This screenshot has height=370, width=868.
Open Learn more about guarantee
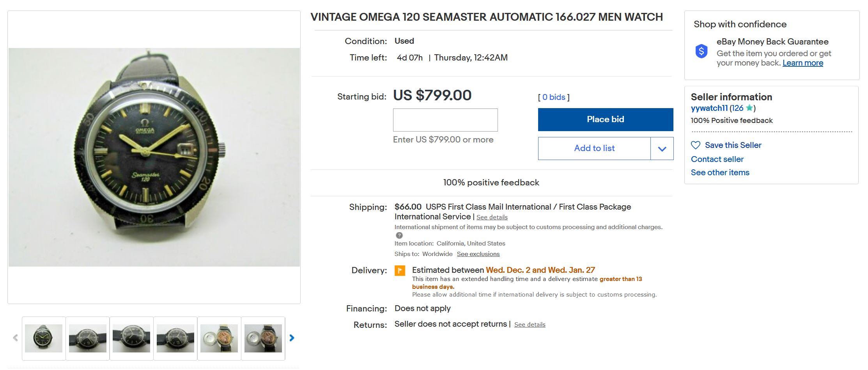[x=802, y=63]
